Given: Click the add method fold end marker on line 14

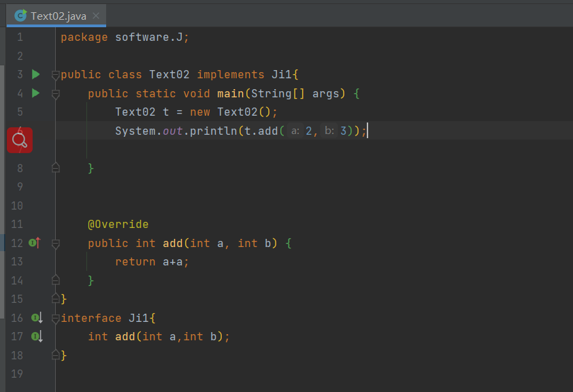Looking at the screenshot, I should pyautogui.click(x=56, y=280).
